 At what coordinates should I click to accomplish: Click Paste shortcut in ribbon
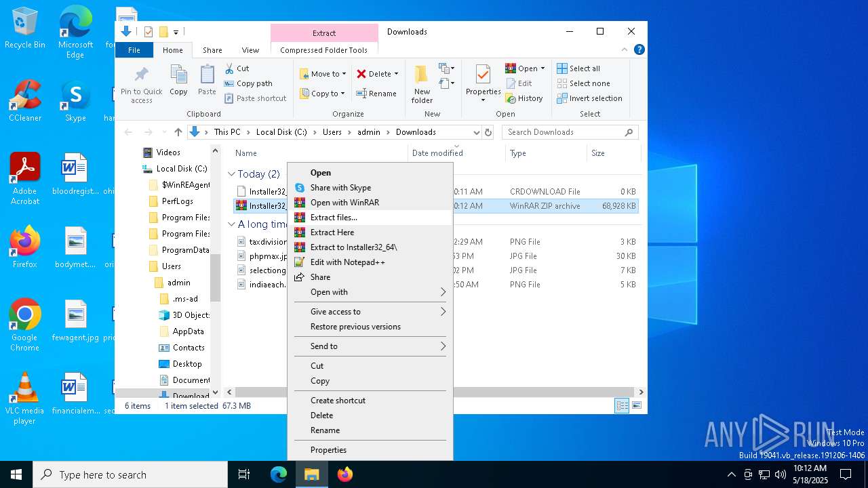pyautogui.click(x=255, y=98)
